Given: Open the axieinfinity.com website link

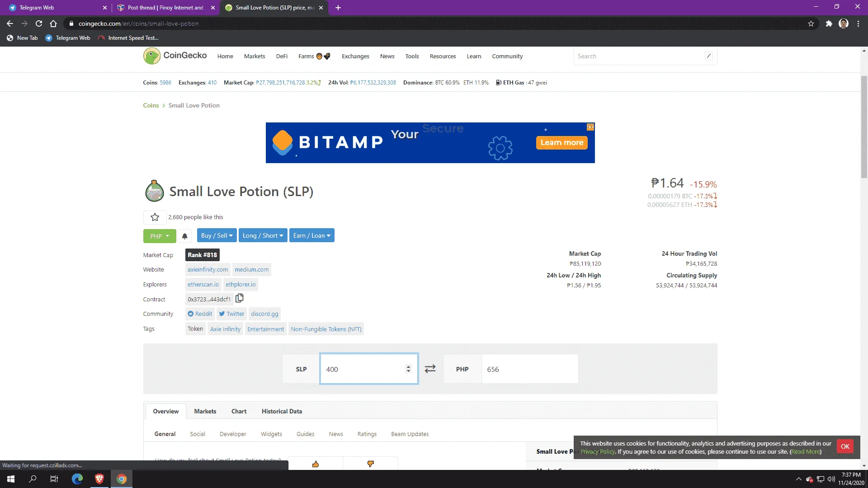Looking at the screenshot, I should 208,269.
